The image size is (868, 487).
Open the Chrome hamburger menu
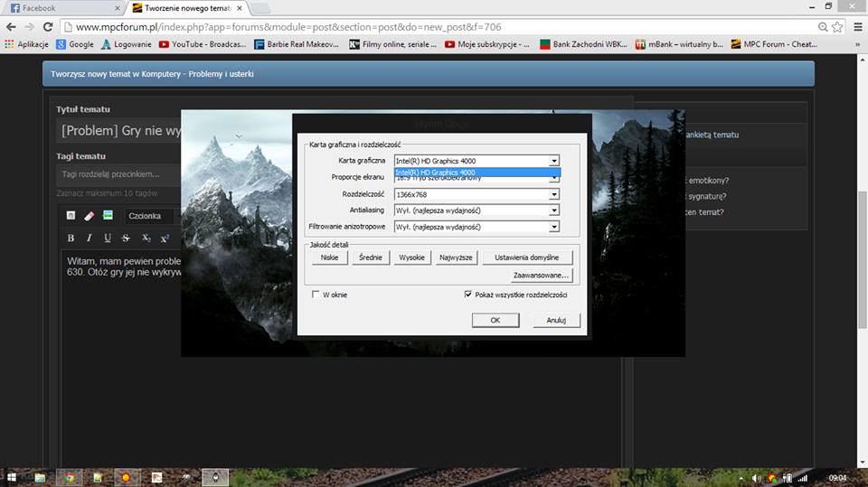(x=857, y=26)
